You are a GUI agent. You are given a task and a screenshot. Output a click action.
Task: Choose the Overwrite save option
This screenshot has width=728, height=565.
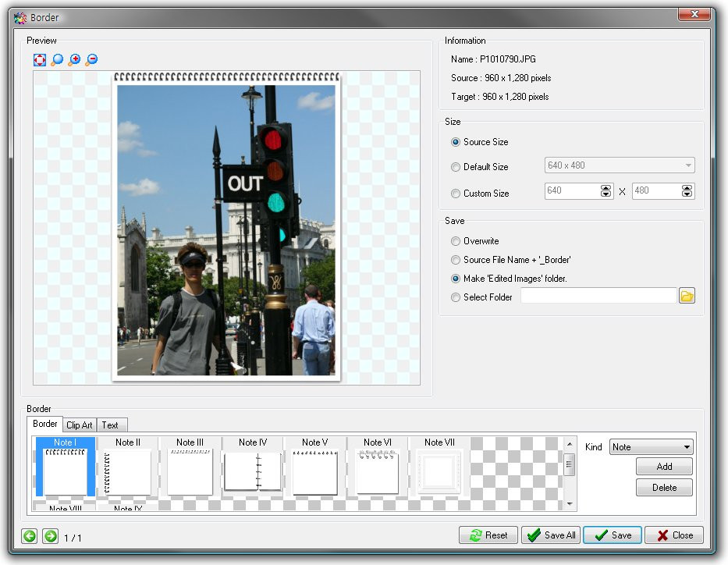coord(475,241)
